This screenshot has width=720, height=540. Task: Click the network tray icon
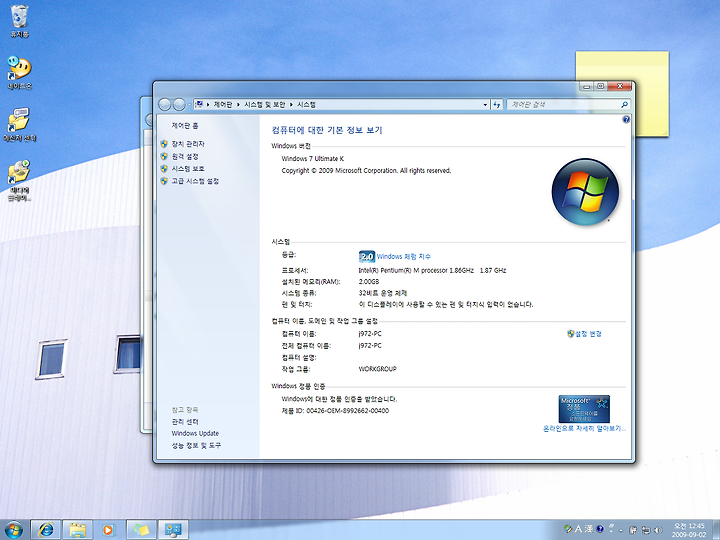[646, 530]
